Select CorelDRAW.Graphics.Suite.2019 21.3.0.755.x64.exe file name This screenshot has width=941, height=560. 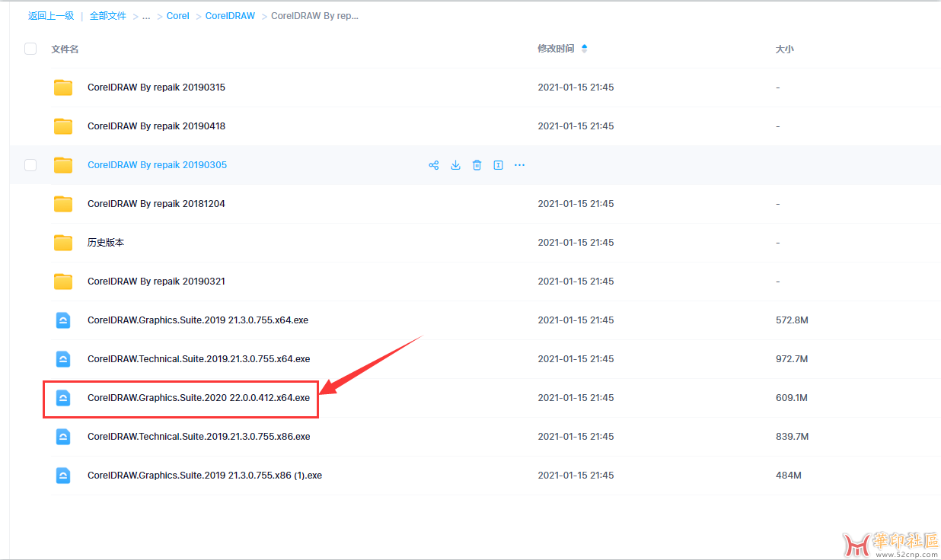[x=198, y=320]
